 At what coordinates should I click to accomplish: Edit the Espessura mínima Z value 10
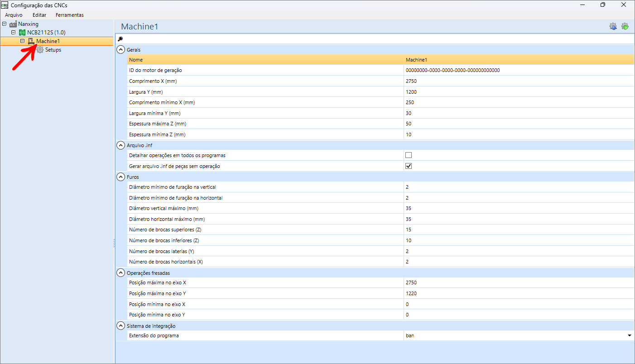point(519,134)
